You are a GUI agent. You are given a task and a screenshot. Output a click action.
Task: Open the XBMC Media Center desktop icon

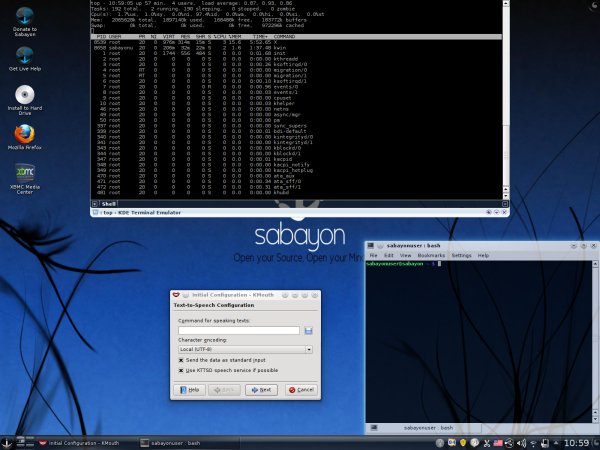24,179
